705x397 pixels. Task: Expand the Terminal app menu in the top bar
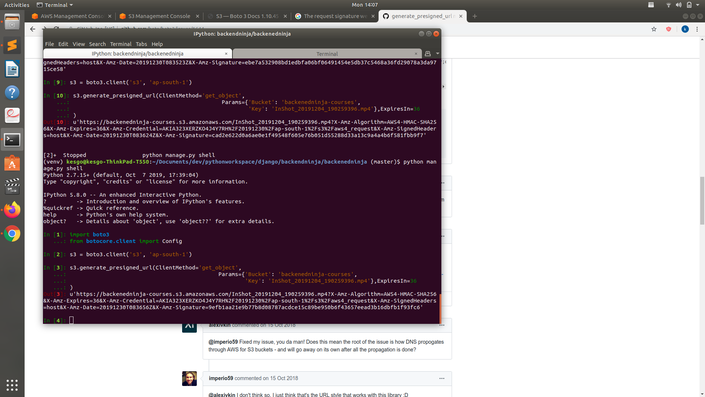(x=55, y=5)
